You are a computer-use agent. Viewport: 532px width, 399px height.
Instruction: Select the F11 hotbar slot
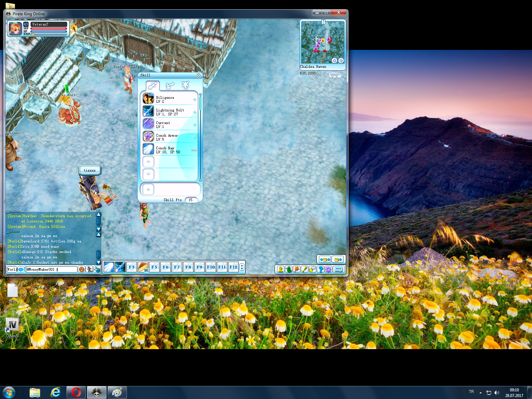(222, 267)
